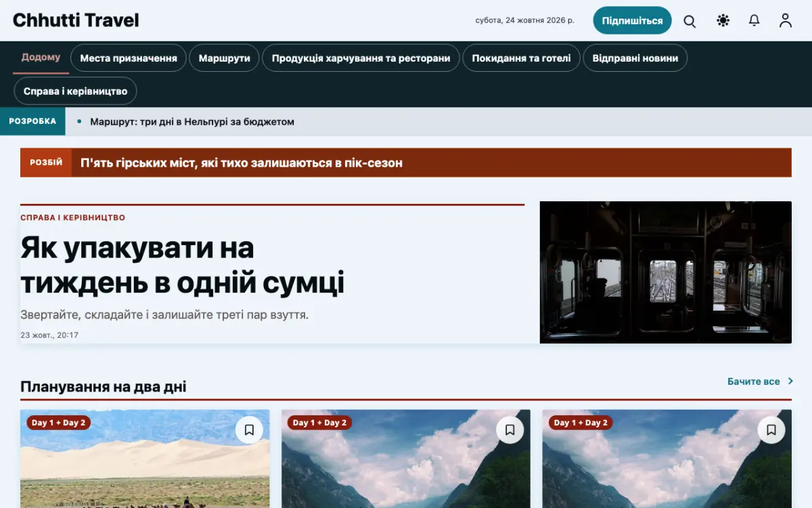Click the Розробка ticker label

click(32, 121)
